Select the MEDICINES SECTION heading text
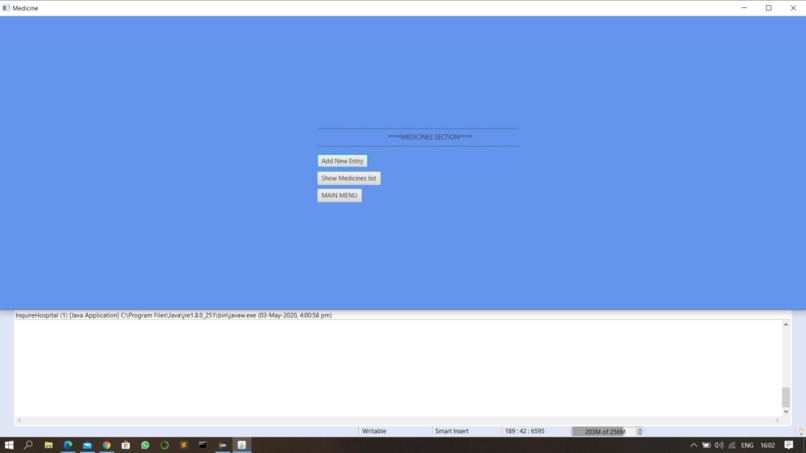Screen dimensions: 806x453 [430, 137]
